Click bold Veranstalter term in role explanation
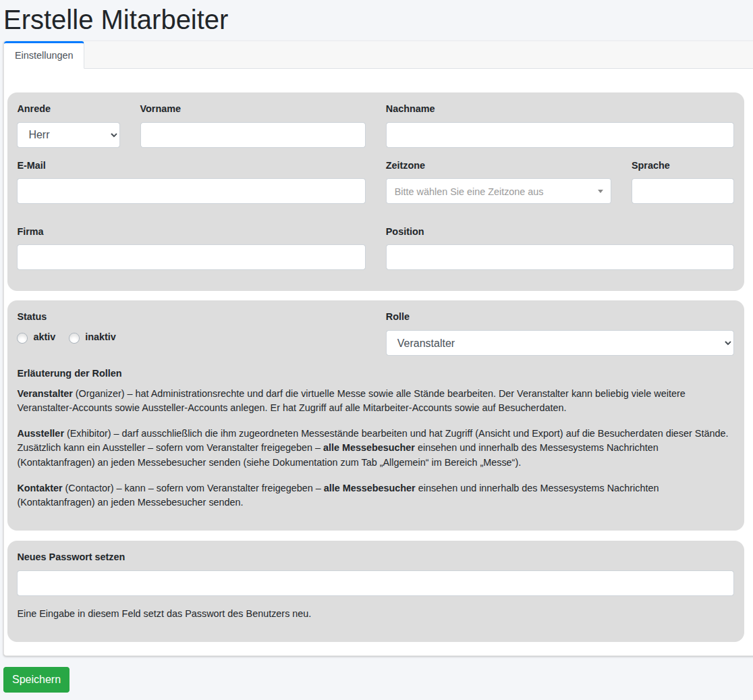The width and height of the screenshot is (753, 700). click(x=45, y=393)
